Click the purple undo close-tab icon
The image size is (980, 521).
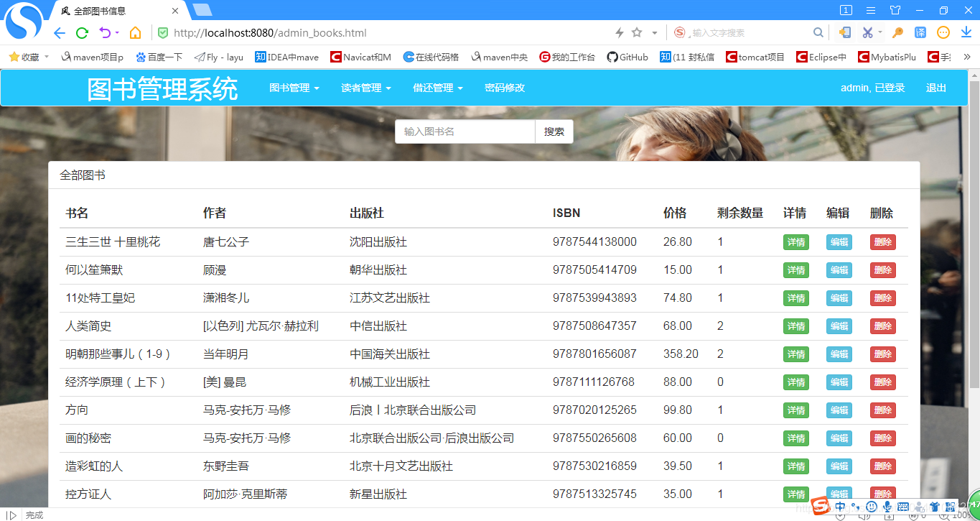point(105,33)
